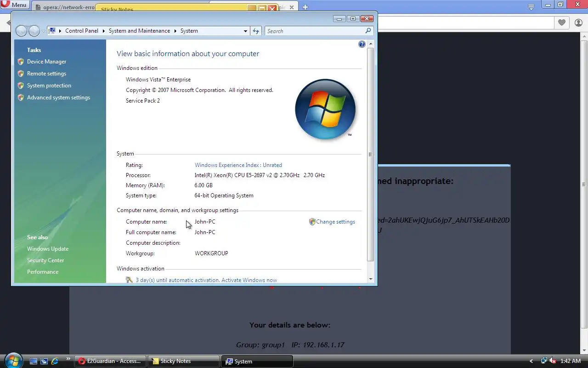588x368 pixels.
Task: Click Show Desktop quick launch icon
Action: [33, 362]
